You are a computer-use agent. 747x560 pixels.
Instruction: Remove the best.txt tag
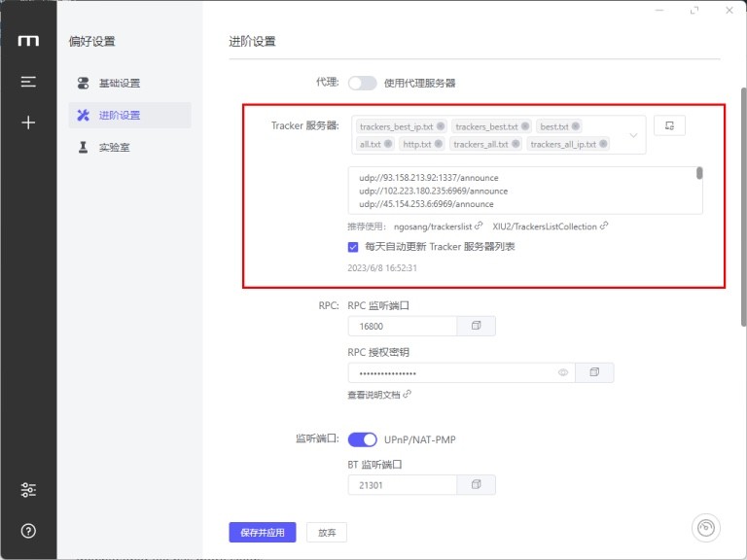pos(576,126)
